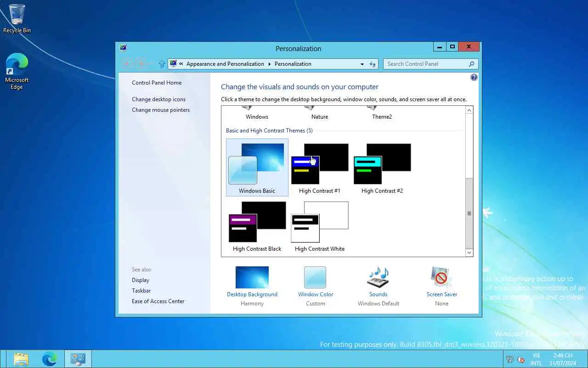Click the theme list scrollbar thumb
This screenshot has height=368, width=588.
[x=469, y=213]
